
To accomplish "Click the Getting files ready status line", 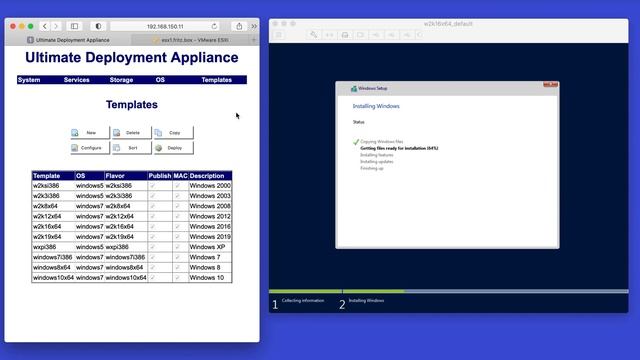I will (x=399, y=148).
